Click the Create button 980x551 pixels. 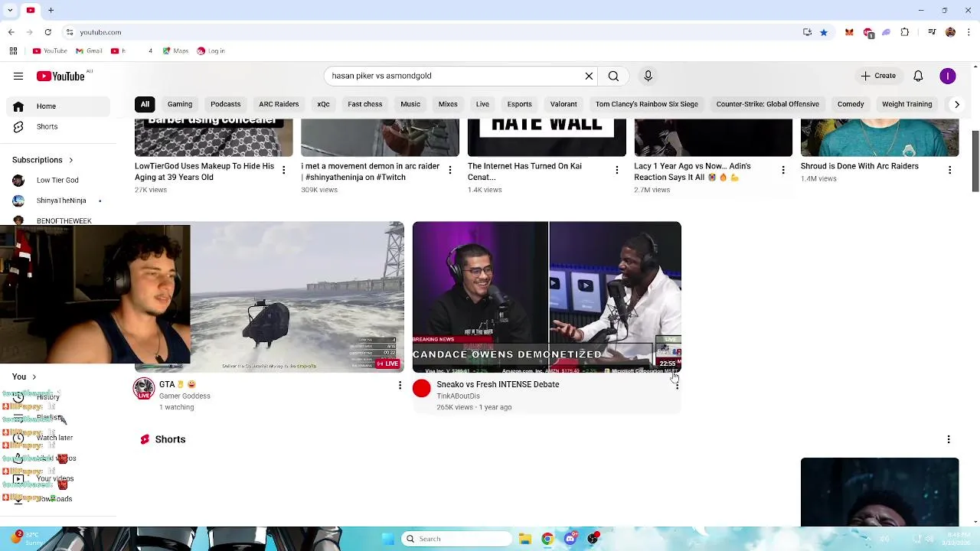click(878, 76)
